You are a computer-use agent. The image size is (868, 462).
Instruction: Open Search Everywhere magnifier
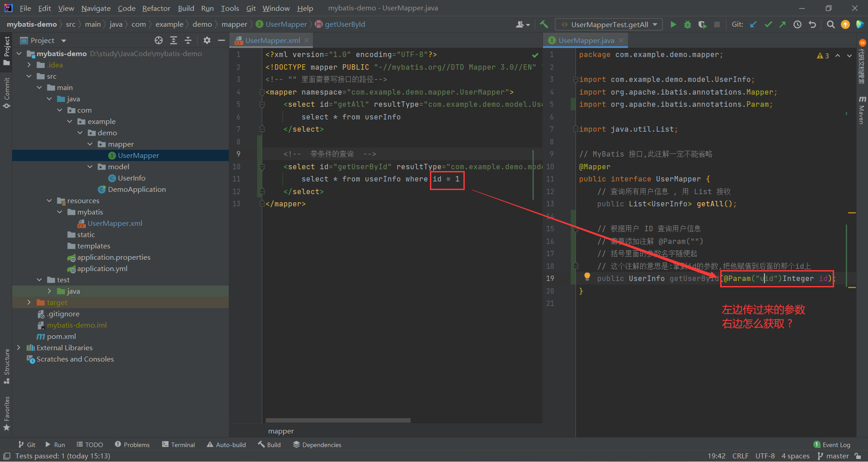click(830, 24)
